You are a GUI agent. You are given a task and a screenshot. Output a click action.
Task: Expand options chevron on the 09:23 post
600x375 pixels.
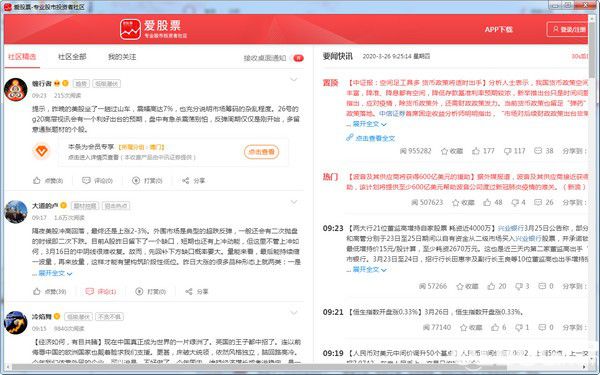click(293, 80)
